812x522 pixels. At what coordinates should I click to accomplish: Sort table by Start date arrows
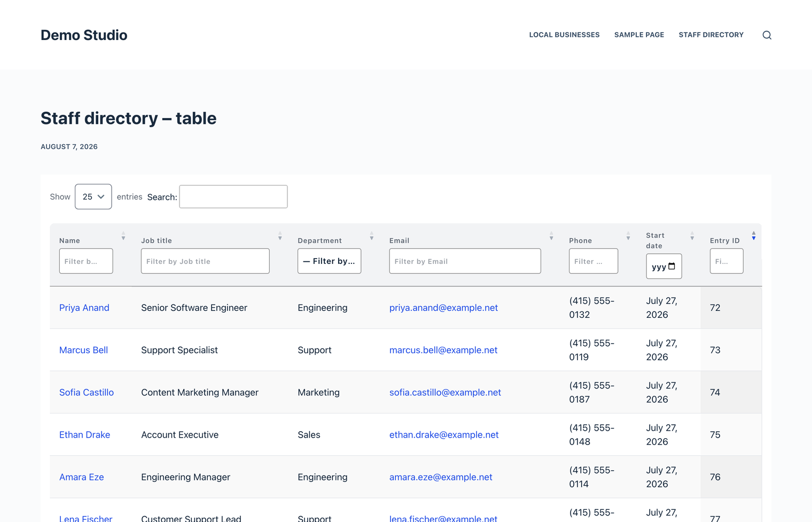(692, 236)
